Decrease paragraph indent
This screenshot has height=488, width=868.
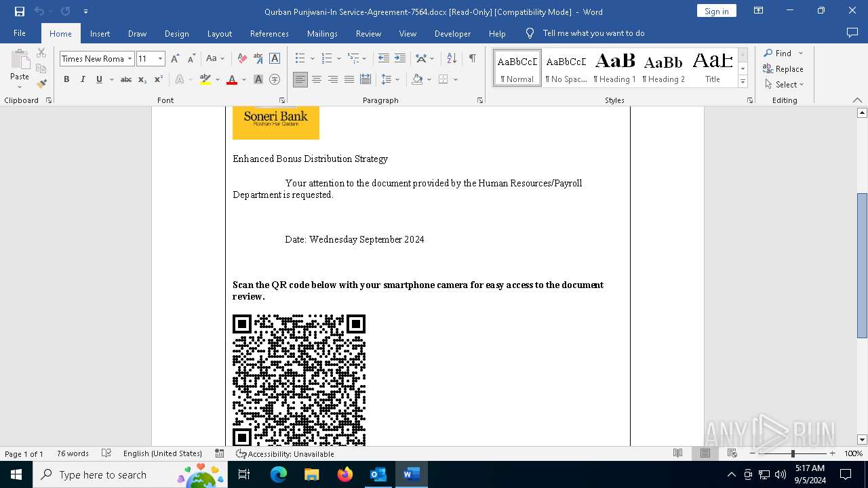tap(384, 59)
